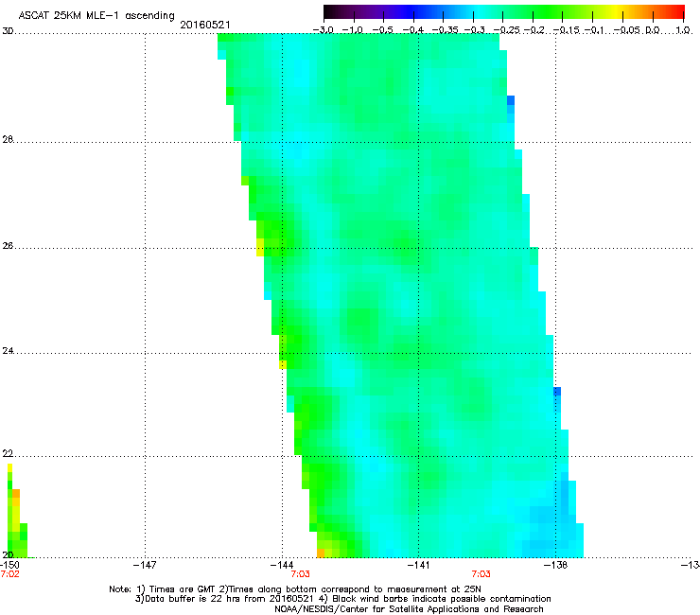Image resolution: width=700 pixels, height=615 pixels.
Task: Click the red 7:03 time beneath -144
Action: 301,574
